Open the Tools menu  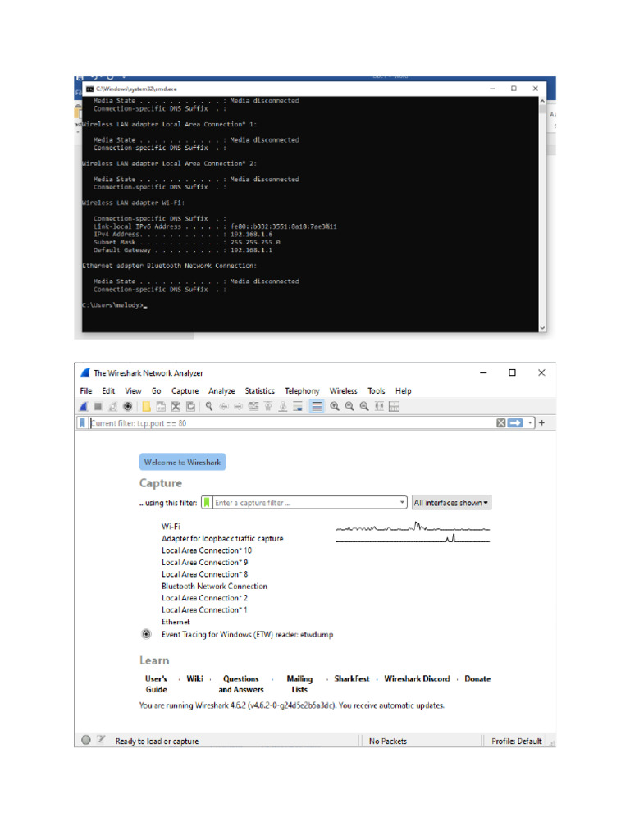[376, 391]
